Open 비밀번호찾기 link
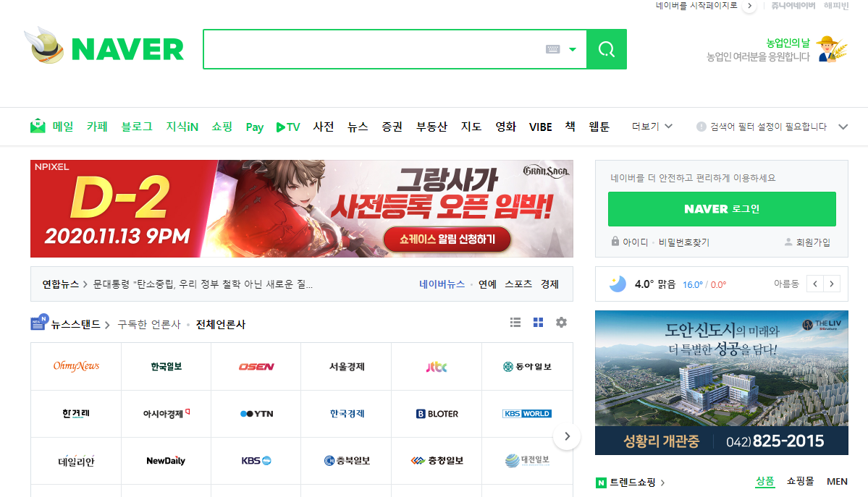Image resolution: width=868 pixels, height=497 pixels. click(683, 242)
